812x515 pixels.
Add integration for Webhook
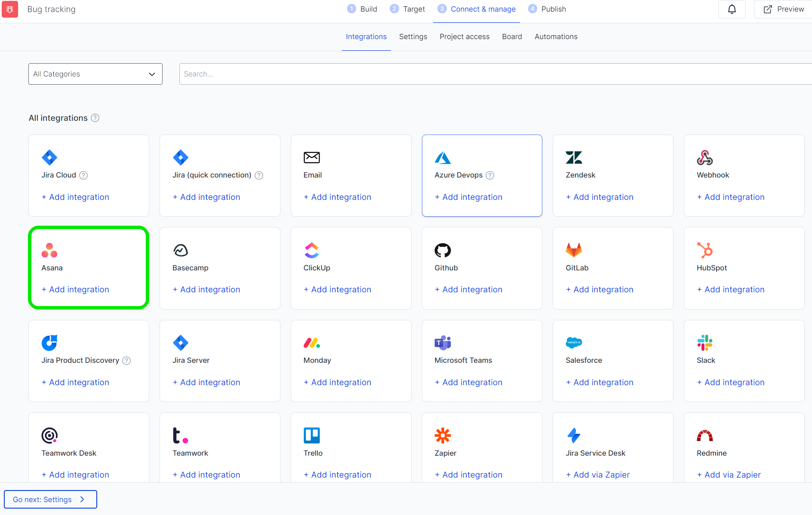pyautogui.click(x=731, y=197)
